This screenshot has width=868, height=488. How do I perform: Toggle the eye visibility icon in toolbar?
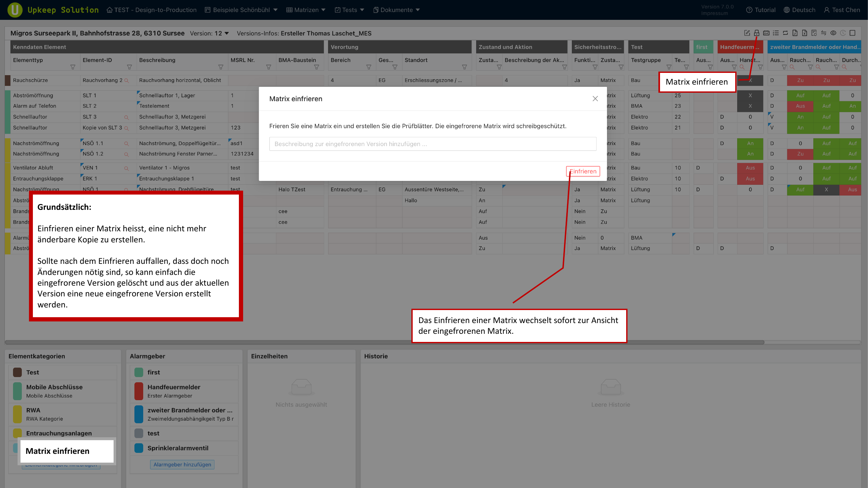833,33
